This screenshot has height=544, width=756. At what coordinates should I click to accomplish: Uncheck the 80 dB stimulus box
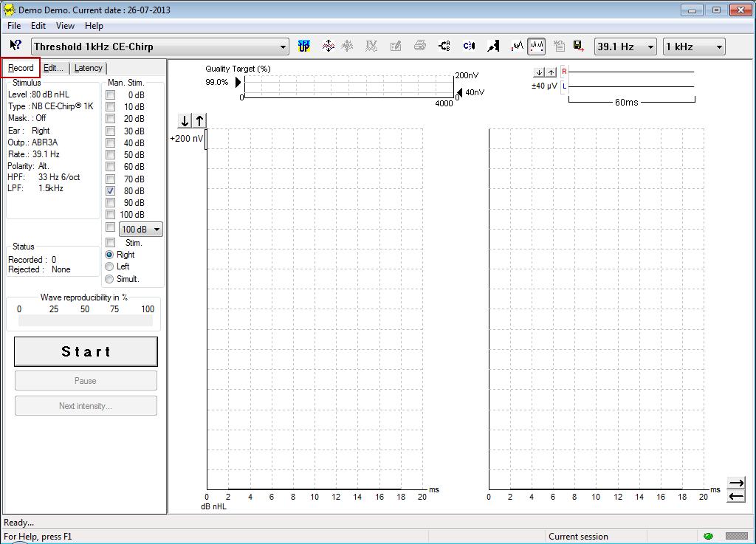pos(111,191)
